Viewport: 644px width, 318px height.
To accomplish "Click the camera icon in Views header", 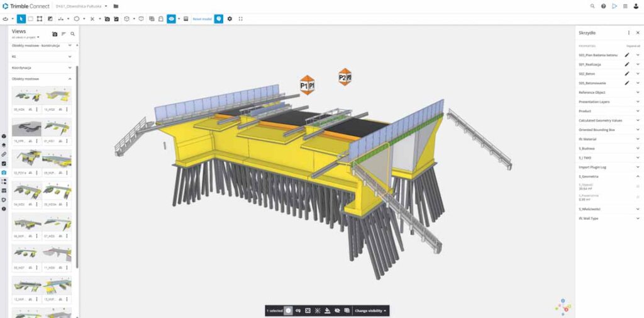I will tap(55, 34).
